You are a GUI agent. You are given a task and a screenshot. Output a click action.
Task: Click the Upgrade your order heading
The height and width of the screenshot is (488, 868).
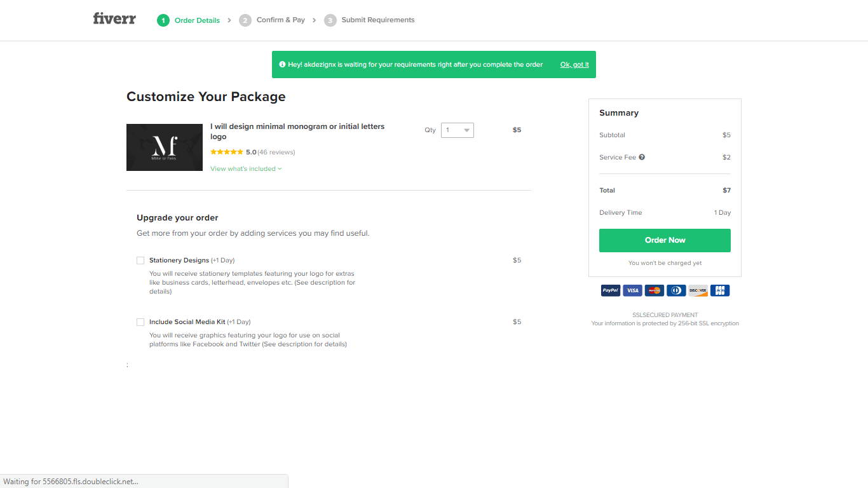(177, 217)
